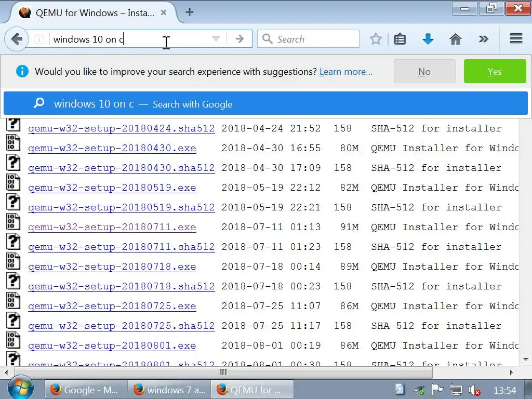Close the QEMU for Windows tab
This screenshot has height=399, width=532.
[164, 12]
